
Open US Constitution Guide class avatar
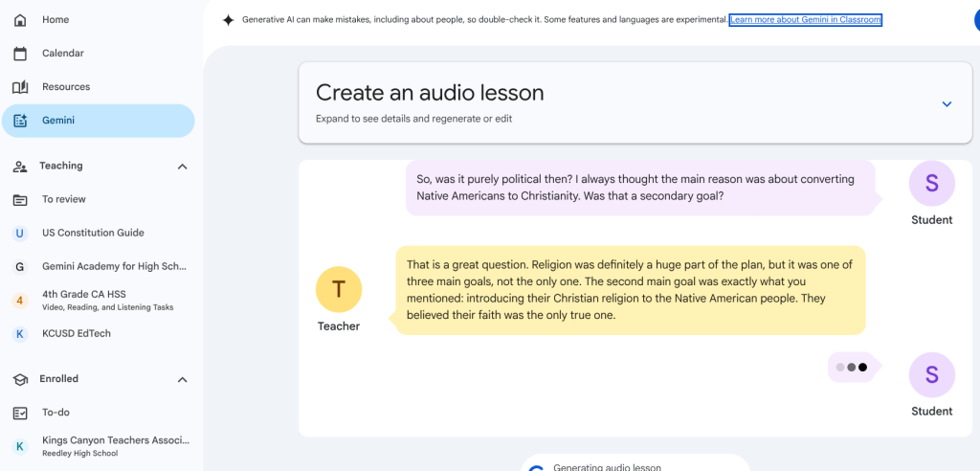click(x=20, y=233)
